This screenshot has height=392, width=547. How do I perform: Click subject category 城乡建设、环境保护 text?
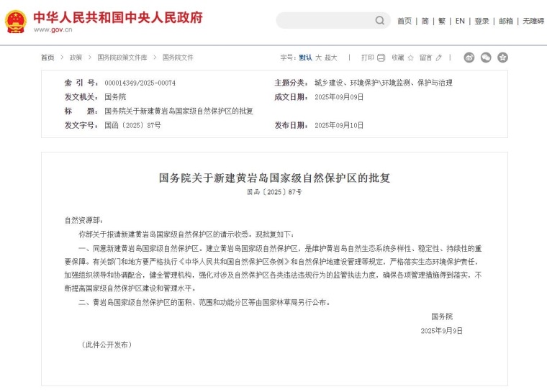[x=384, y=83]
